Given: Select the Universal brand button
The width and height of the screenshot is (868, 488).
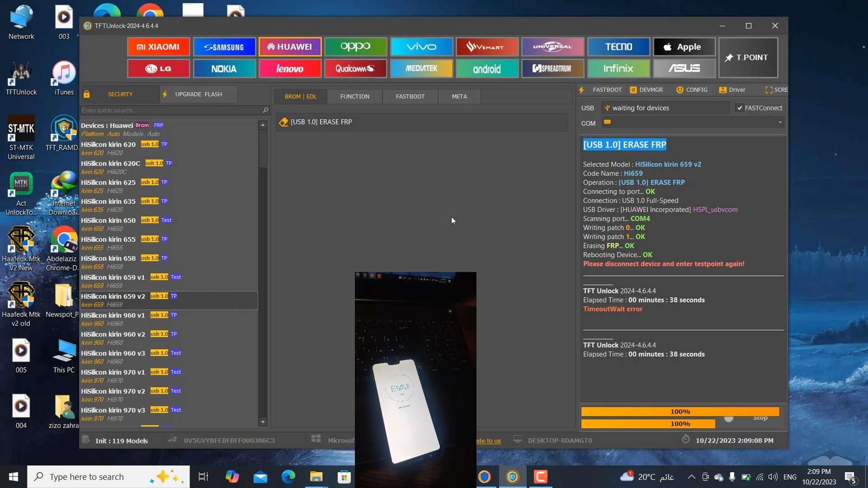Looking at the screenshot, I should 552,47.
